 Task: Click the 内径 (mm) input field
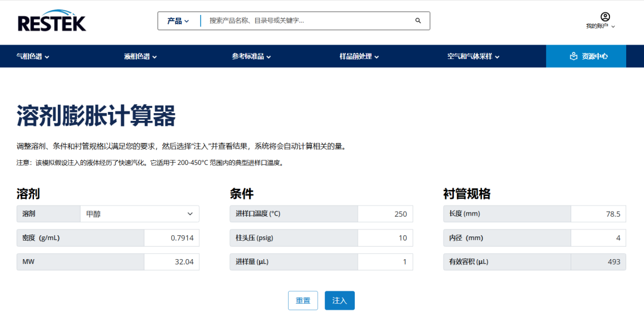coord(599,238)
